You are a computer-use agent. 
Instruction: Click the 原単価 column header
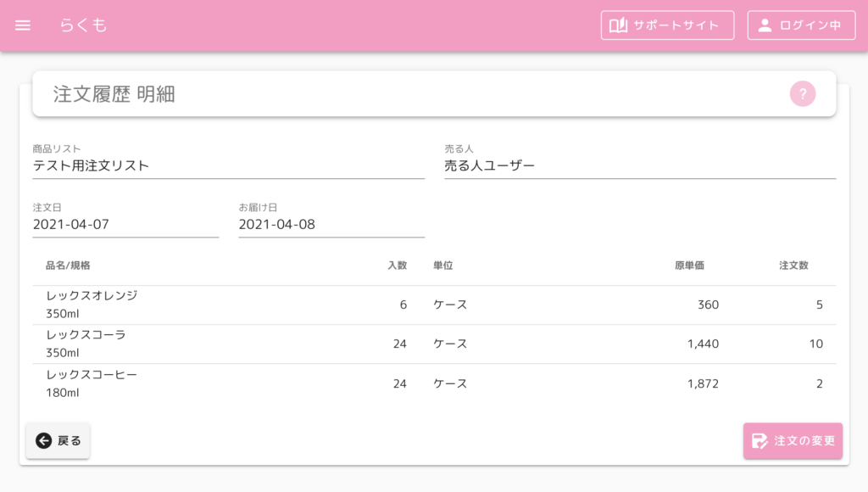[x=689, y=266]
